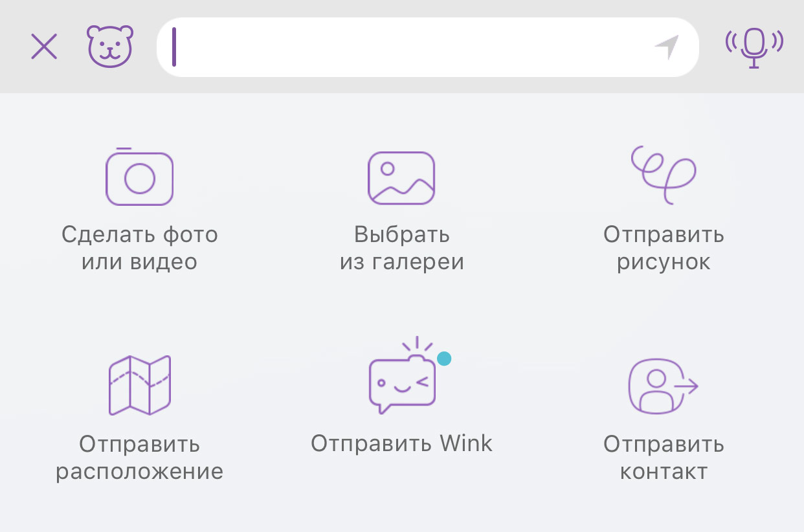Screen dimensions: 804x532
Task: Select the 'Отправить расположение' label
Action: coord(140,458)
